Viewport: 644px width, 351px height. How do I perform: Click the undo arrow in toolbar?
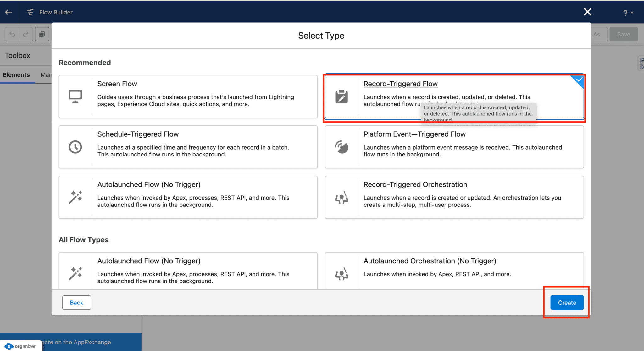12,34
